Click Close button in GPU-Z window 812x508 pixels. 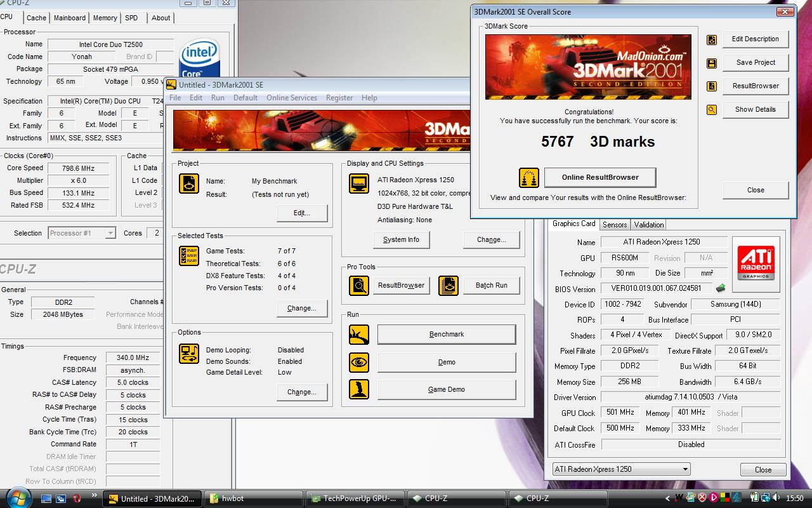[763, 470]
